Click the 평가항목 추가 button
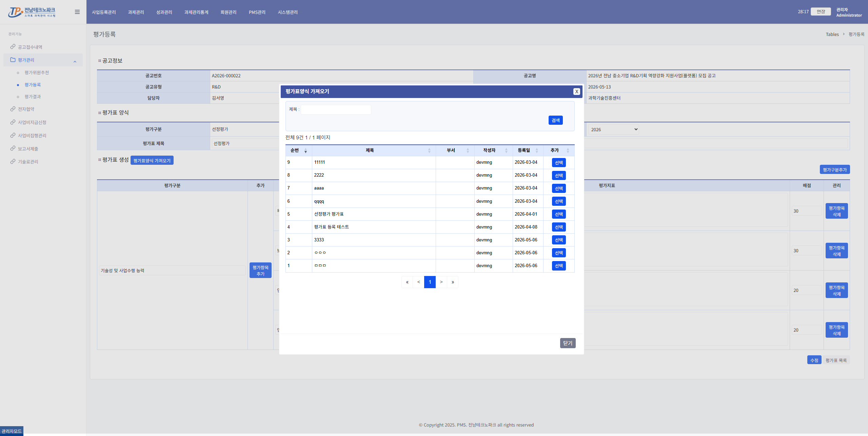Viewport: 868px width, 436px height. coord(260,271)
